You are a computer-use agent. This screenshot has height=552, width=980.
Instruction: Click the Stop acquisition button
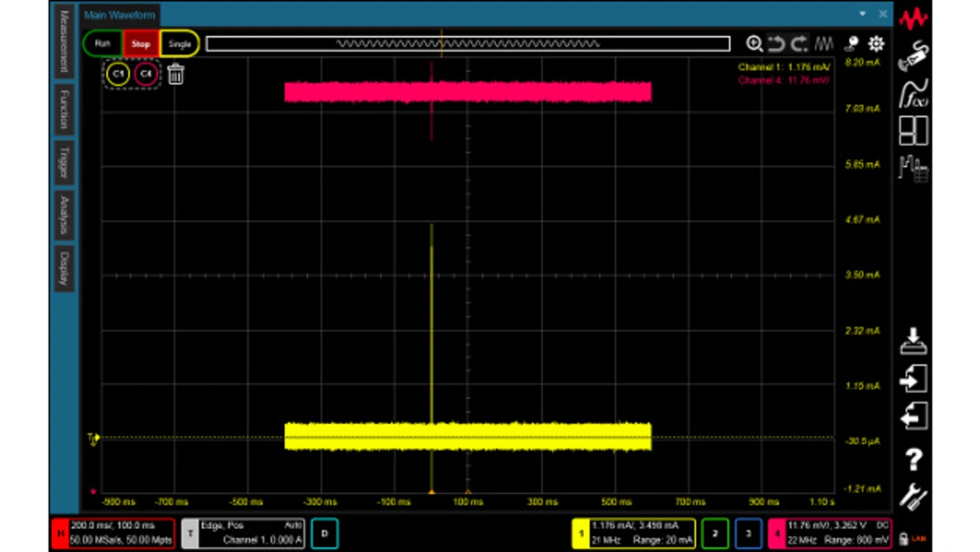click(141, 44)
